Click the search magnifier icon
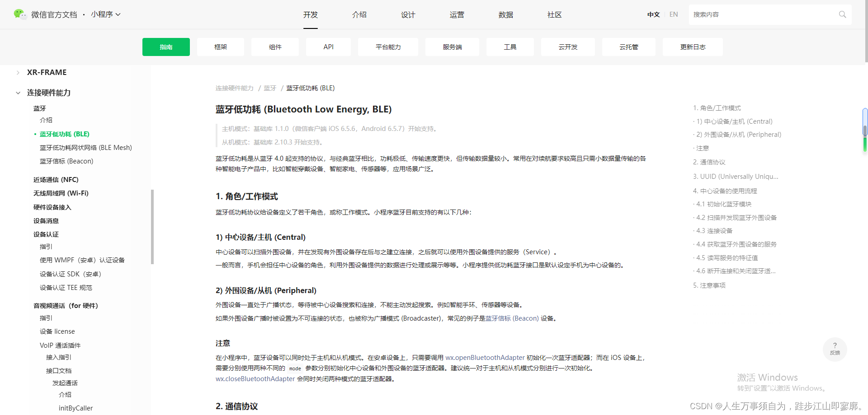Viewport: 868px width, 415px height. [842, 14]
